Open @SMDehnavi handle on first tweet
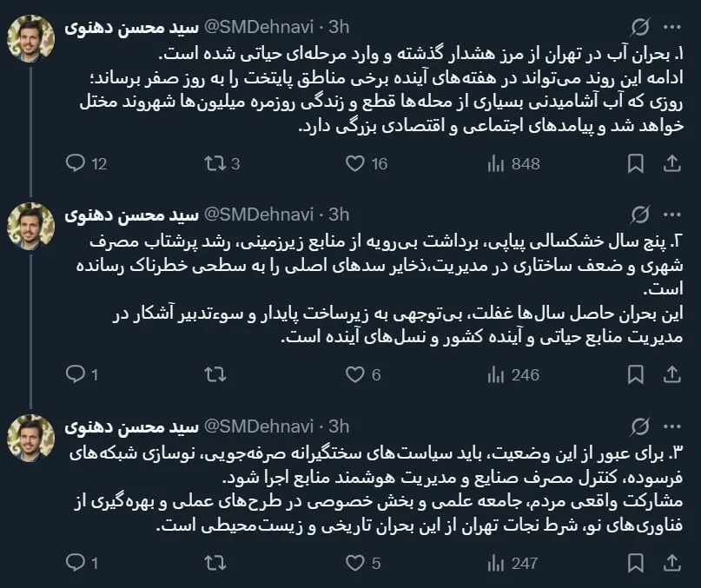The width and height of the screenshot is (701, 588). (258, 27)
